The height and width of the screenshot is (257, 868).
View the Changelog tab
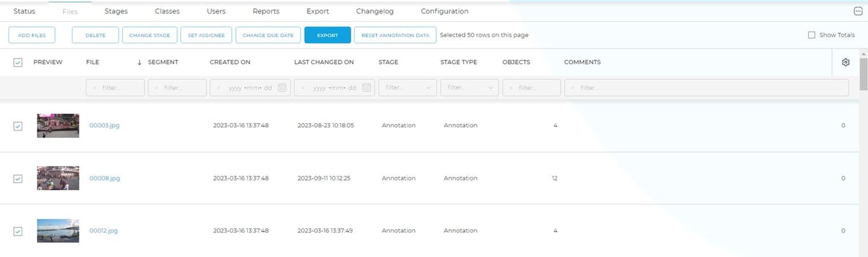pyautogui.click(x=375, y=11)
